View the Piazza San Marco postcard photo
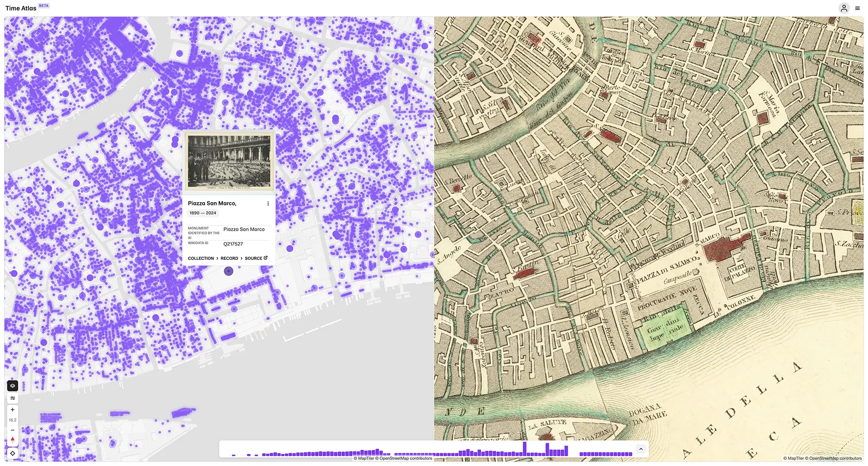 (x=229, y=162)
